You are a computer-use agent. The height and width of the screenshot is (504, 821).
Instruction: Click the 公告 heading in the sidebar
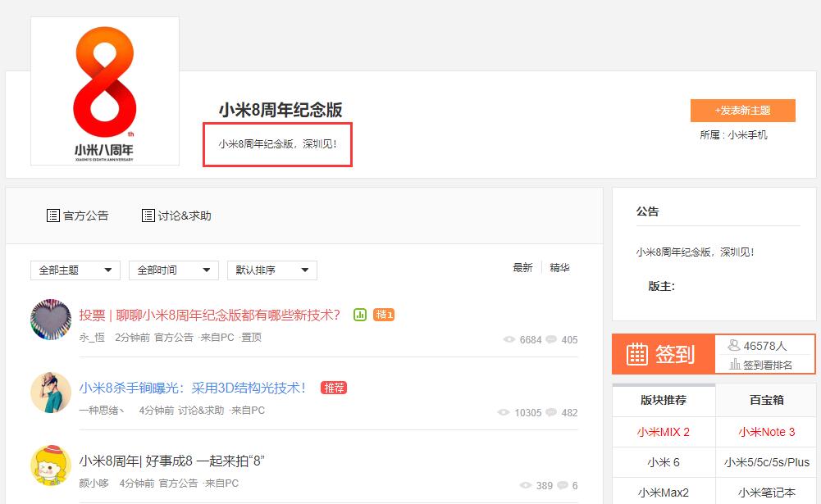(x=648, y=212)
